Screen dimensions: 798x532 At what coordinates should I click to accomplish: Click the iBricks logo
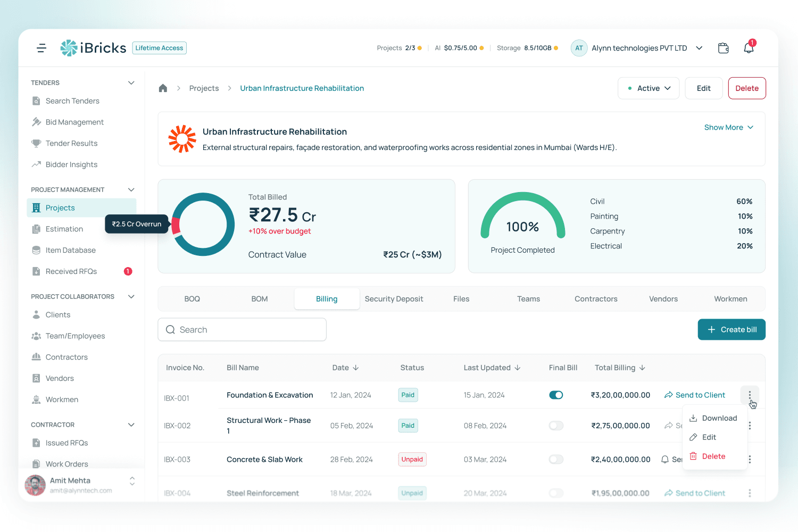click(x=93, y=48)
